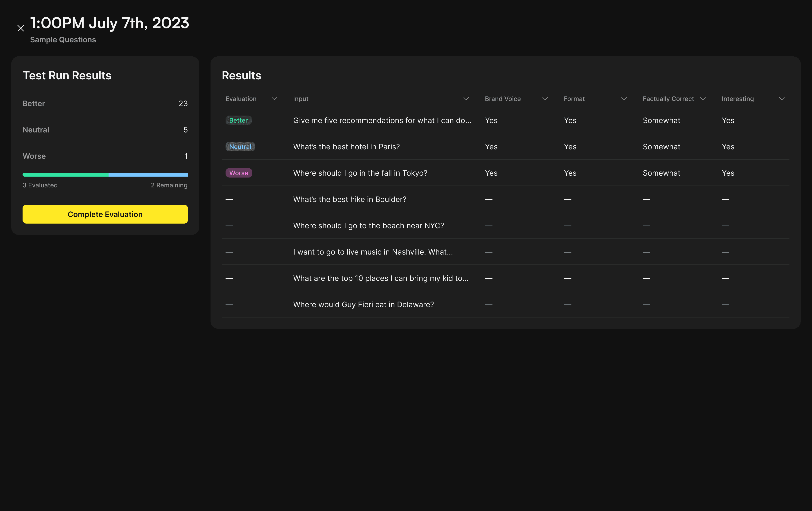Open Brand Voice column filter chevron
Image resolution: width=812 pixels, height=511 pixels.
[545, 99]
